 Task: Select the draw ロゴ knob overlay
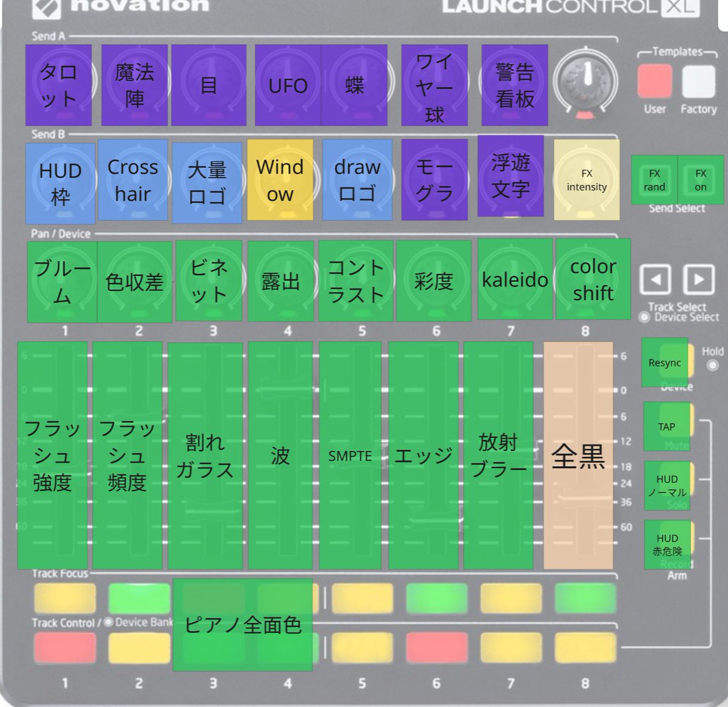click(x=357, y=179)
